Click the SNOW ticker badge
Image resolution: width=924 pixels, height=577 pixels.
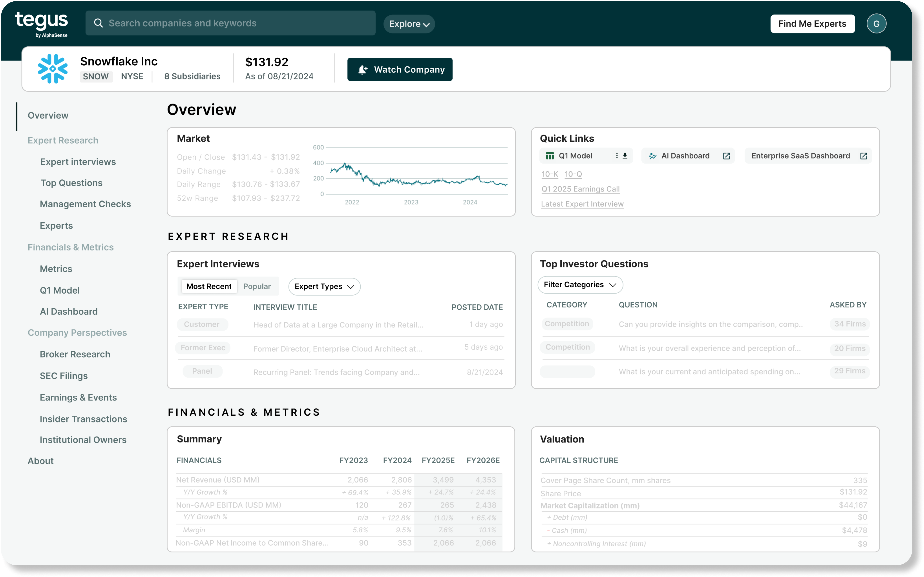click(x=96, y=76)
